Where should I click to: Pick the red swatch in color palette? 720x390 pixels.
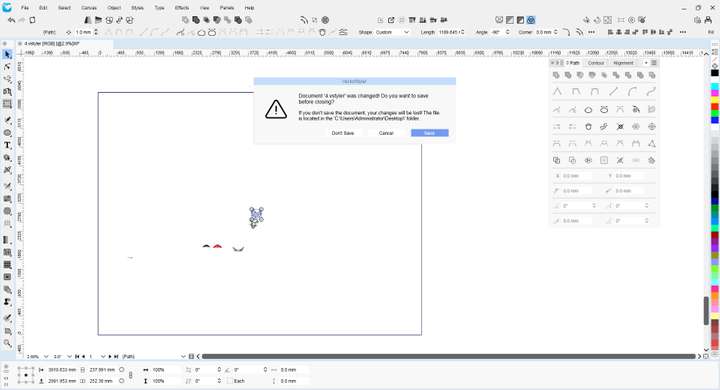click(715, 107)
